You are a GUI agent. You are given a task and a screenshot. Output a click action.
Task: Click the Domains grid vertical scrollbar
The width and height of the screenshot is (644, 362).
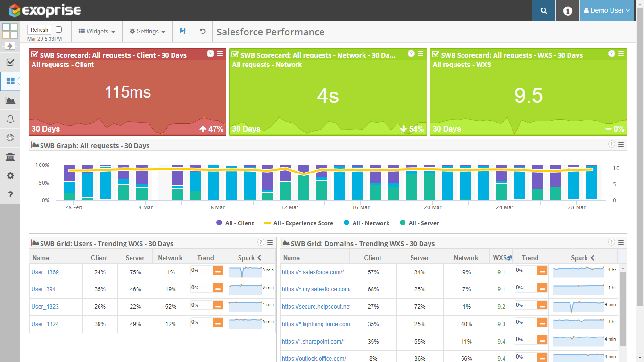623,309
